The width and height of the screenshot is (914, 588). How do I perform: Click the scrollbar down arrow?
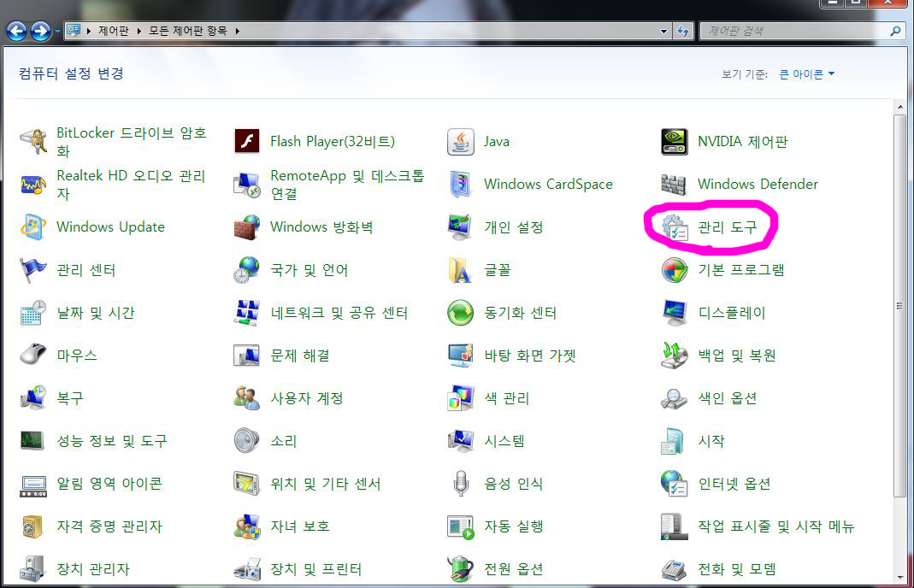[900, 577]
